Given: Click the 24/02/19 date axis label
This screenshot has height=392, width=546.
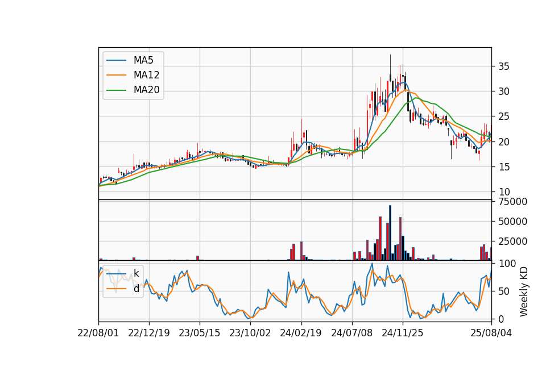Looking at the screenshot, I should (x=301, y=333).
